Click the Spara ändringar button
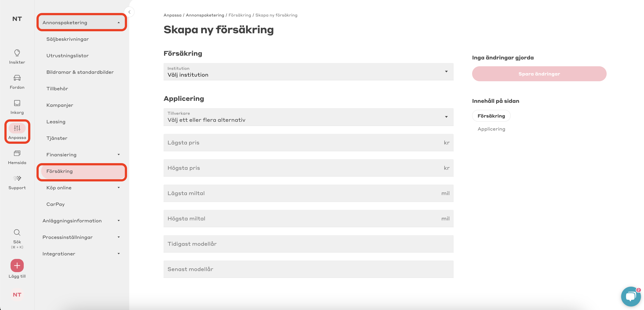 click(x=539, y=74)
